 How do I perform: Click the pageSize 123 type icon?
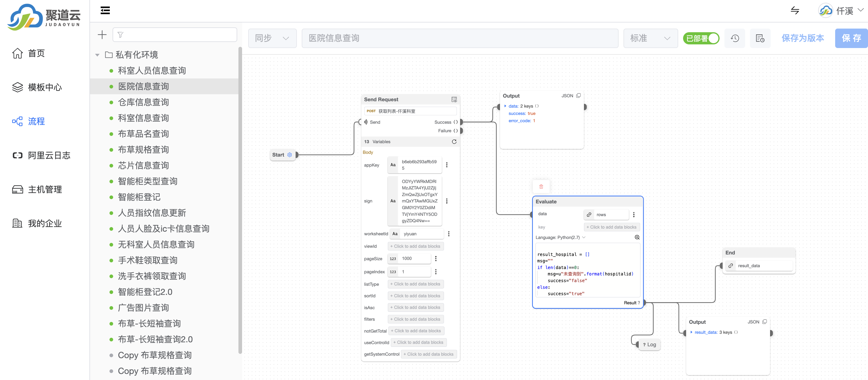pos(393,258)
